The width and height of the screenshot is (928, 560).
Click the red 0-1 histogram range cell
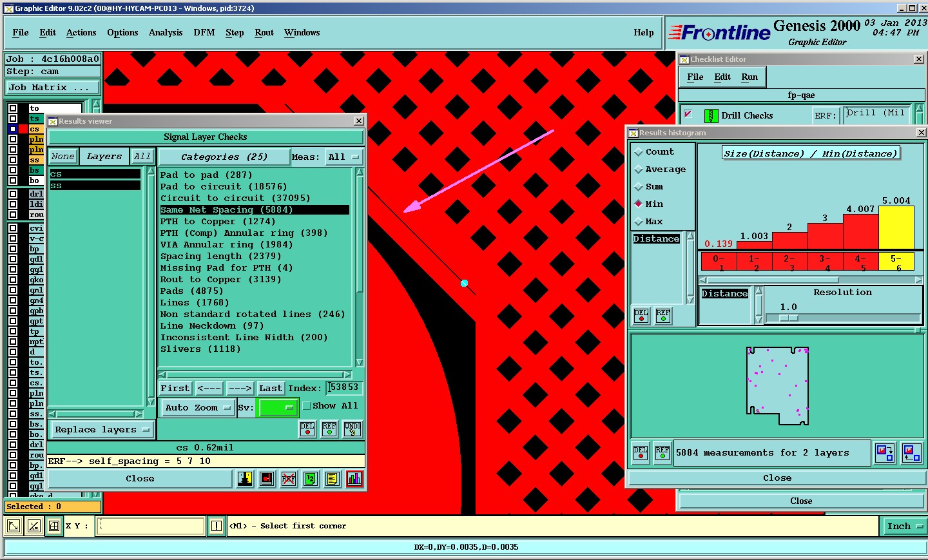click(x=719, y=262)
